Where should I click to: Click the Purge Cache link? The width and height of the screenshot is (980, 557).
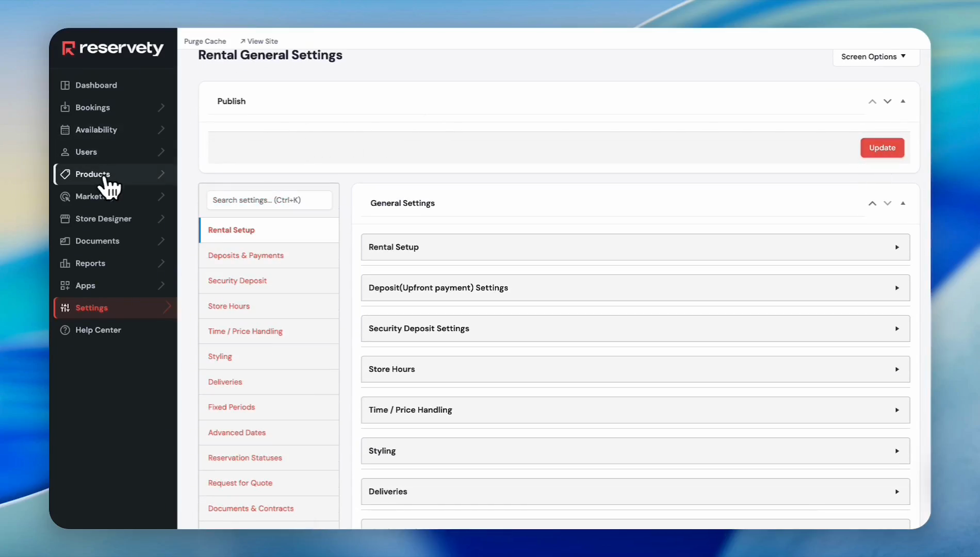click(x=205, y=41)
